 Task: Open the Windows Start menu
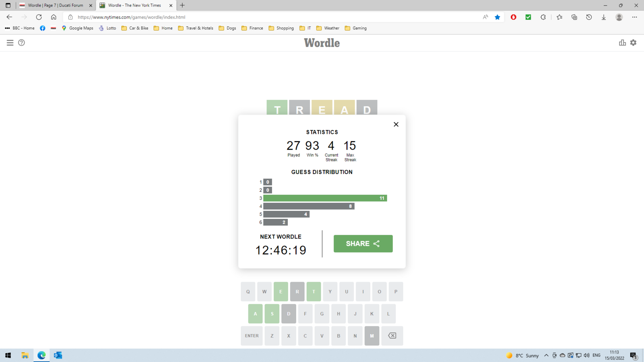tap(8, 355)
